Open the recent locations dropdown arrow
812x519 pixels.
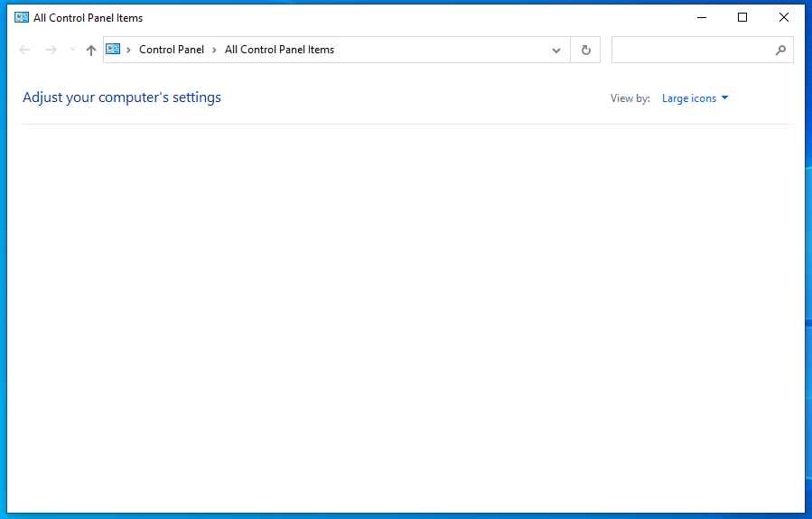72,50
